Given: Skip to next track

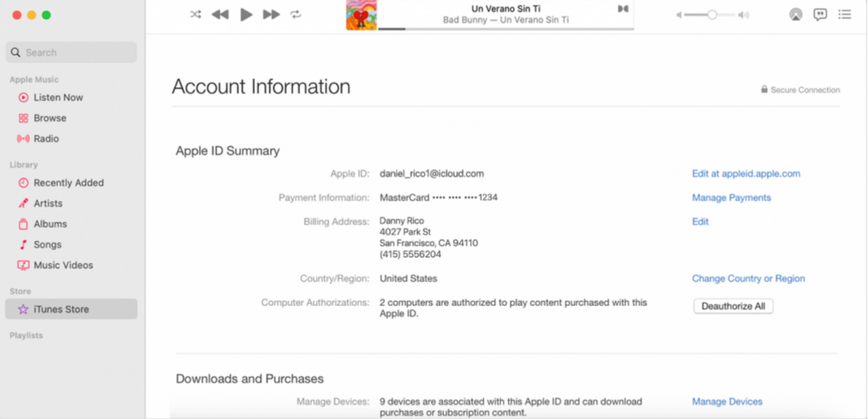Looking at the screenshot, I should (272, 14).
